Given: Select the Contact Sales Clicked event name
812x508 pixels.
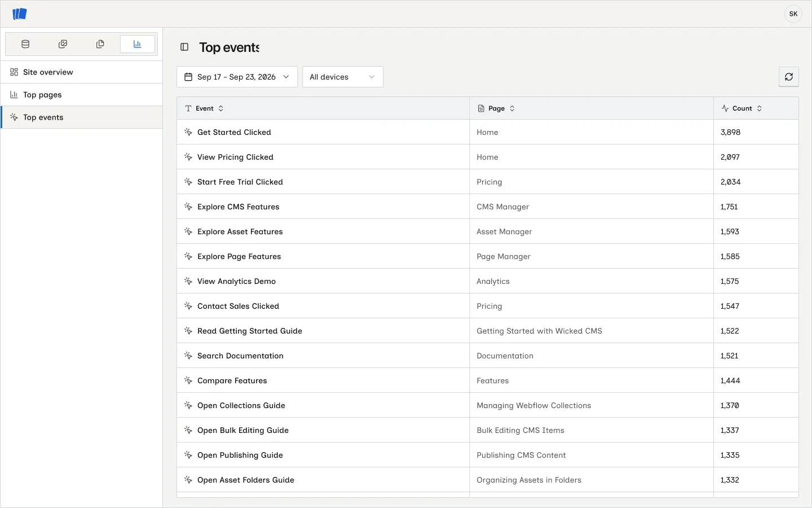Looking at the screenshot, I should pyautogui.click(x=238, y=306).
